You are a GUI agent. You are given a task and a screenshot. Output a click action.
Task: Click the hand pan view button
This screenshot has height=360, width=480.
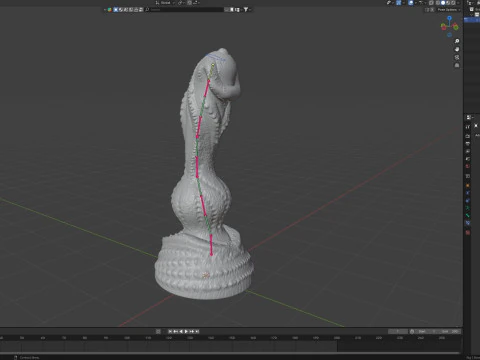(x=457, y=49)
